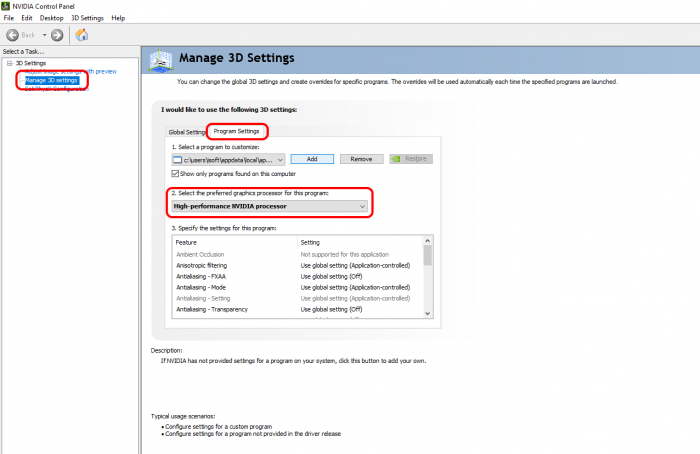Click the Back arrow icon
This screenshot has height=454, width=700.
click(x=13, y=35)
